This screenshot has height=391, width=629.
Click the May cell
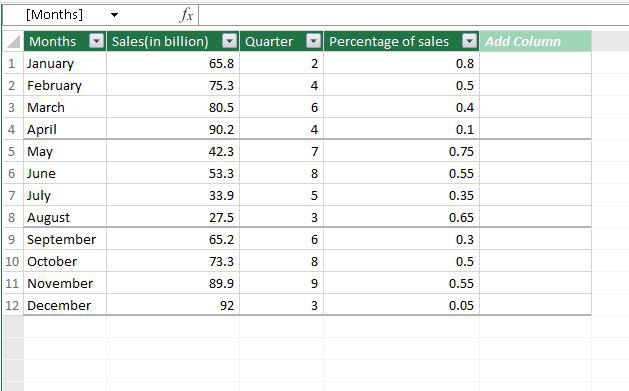click(65, 151)
